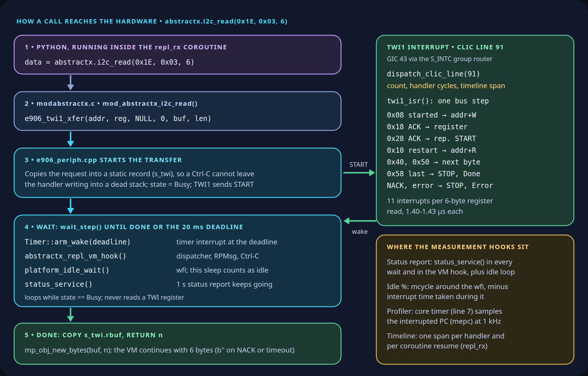Image resolution: width=588 pixels, height=376 pixels.
Task: Click heading '3 • e906_periph.cpp STARTS THE TRANSFER'
Action: (x=103, y=160)
